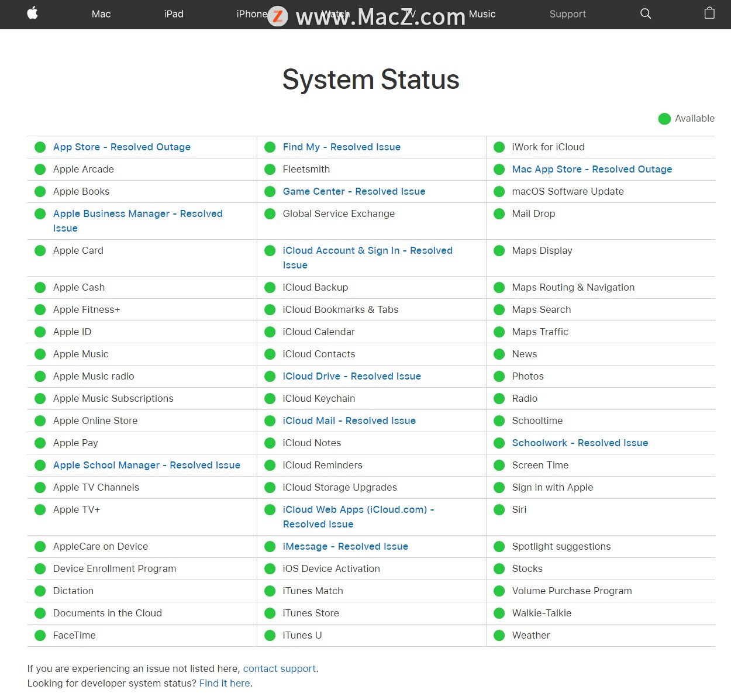Click the green status dot beside Weather
Screen dimensions: 731x700
tap(499, 636)
